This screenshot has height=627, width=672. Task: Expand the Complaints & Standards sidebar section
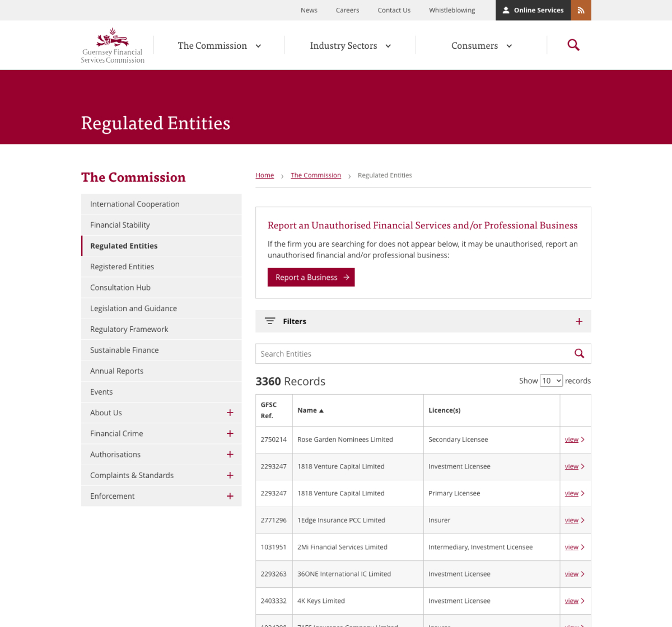coord(229,474)
